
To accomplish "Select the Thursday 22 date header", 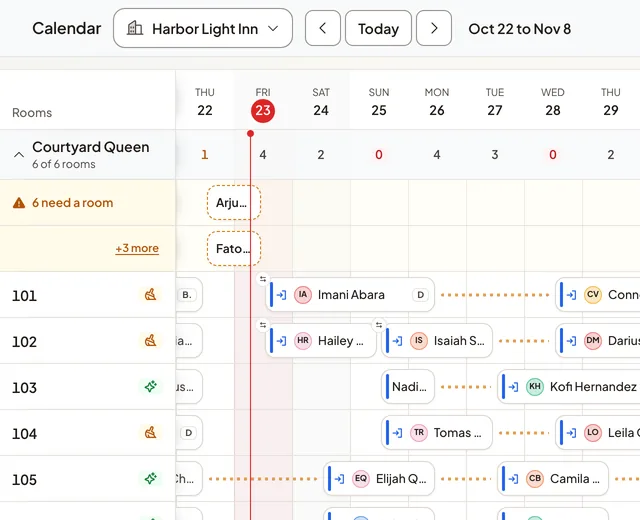I will click(x=205, y=102).
